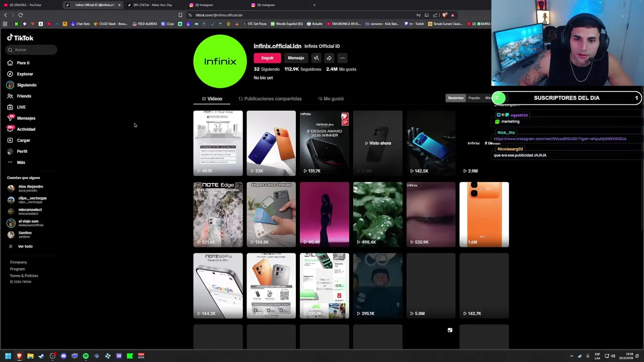Close the Infinix Official ID browser tab

click(x=119, y=5)
